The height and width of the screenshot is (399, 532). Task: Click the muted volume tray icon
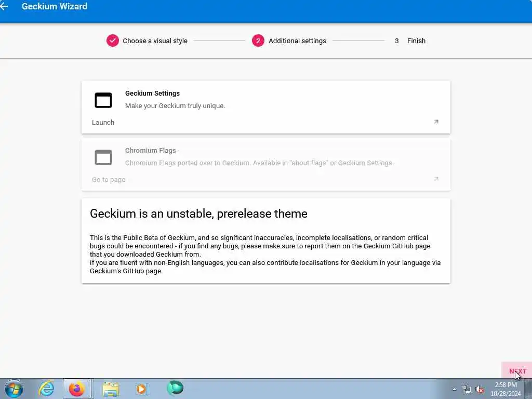[x=480, y=390]
